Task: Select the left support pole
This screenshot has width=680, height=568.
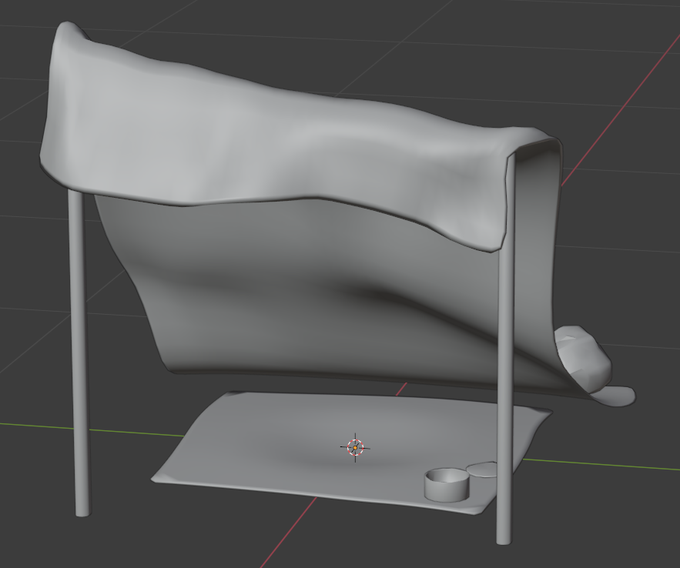Action: pos(81,353)
